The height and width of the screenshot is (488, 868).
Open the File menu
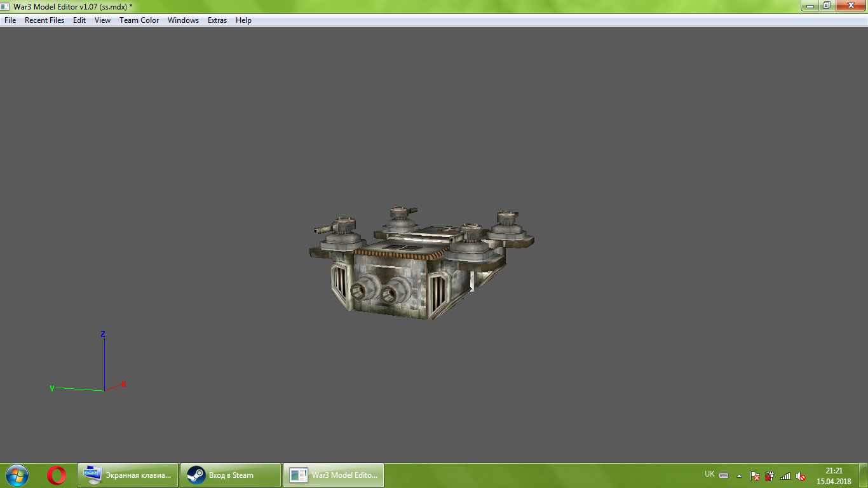click(x=10, y=20)
